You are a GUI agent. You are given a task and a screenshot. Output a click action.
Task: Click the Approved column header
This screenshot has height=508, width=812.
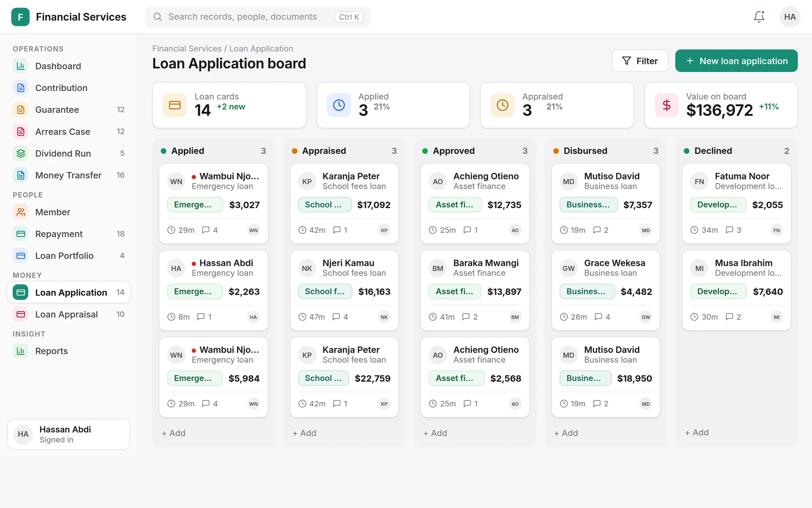(454, 151)
